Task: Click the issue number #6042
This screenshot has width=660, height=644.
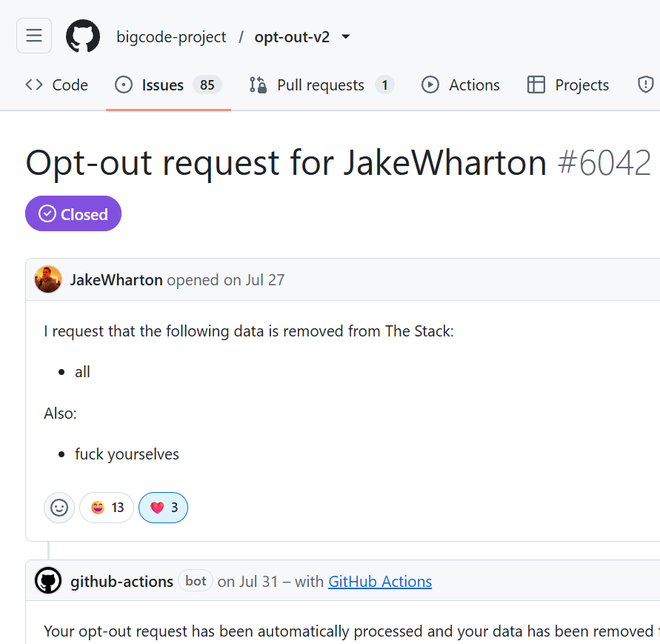Action: pos(604,163)
